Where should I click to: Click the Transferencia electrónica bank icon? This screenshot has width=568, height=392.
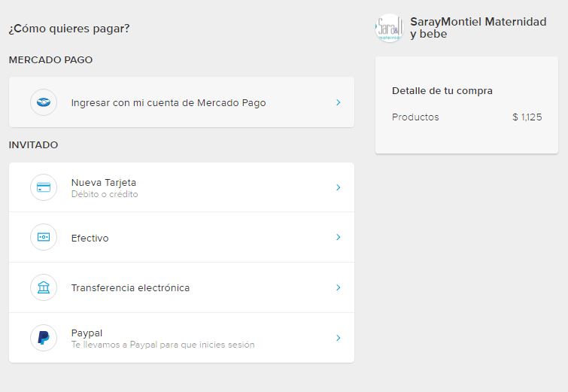pyautogui.click(x=44, y=287)
